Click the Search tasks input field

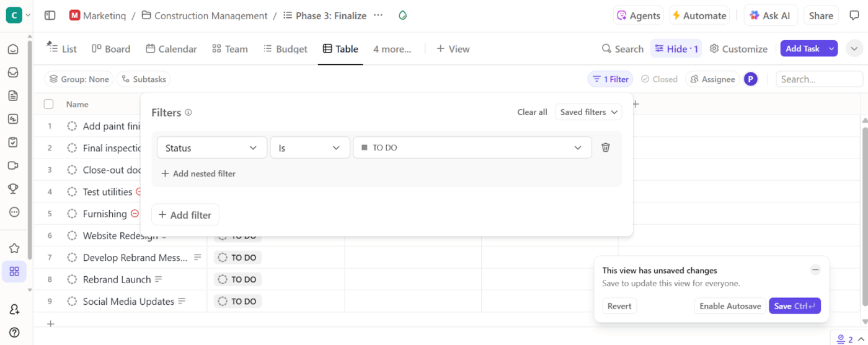tap(818, 79)
